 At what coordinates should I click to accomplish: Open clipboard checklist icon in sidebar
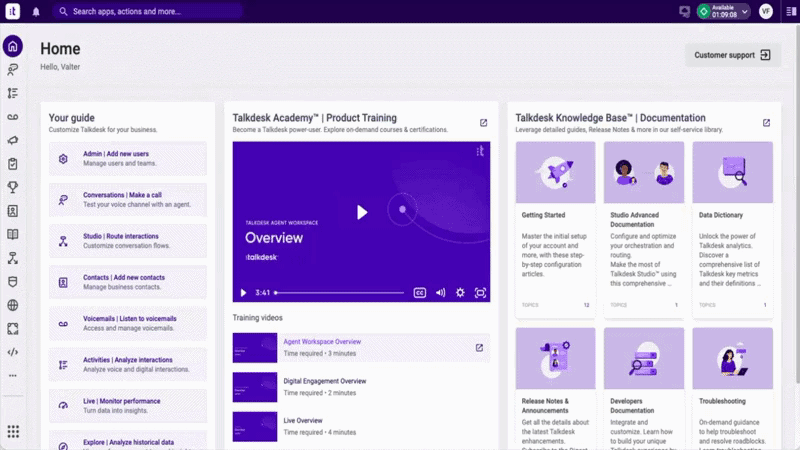click(x=13, y=164)
